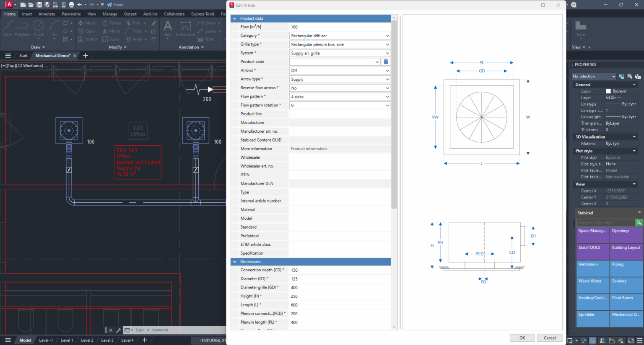The height and width of the screenshot is (345, 644).
Task: Click the Quick Select icon in Properties panel
Action: pyautogui.click(x=638, y=76)
